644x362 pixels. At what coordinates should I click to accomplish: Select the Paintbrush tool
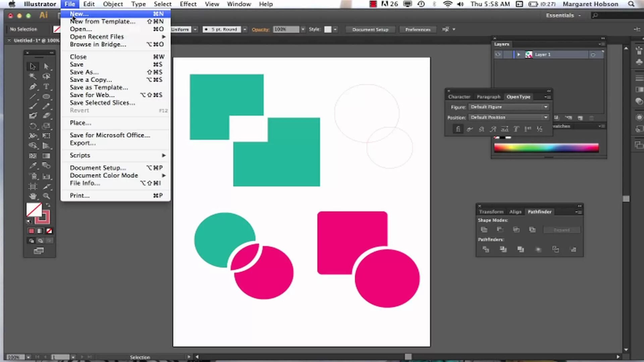tap(33, 106)
